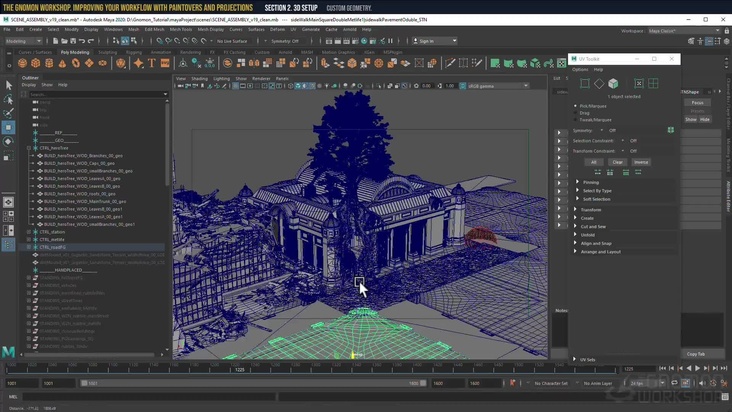The height and width of the screenshot is (412, 732).
Task: Click the save scene icon
Action: point(73,41)
